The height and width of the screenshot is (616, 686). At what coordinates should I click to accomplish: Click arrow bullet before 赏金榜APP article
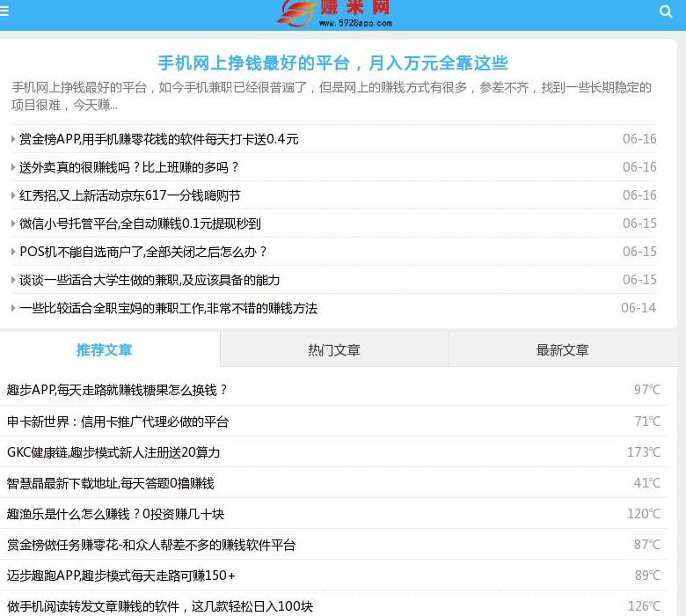coord(13,139)
